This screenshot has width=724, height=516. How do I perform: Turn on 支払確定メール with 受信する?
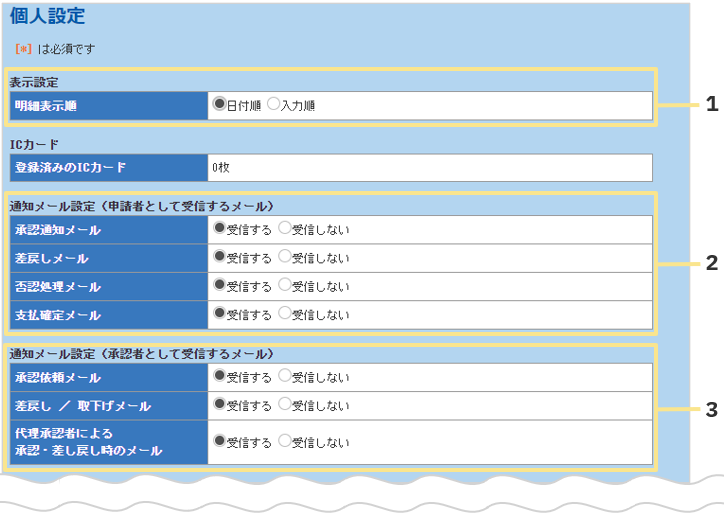click(x=219, y=313)
